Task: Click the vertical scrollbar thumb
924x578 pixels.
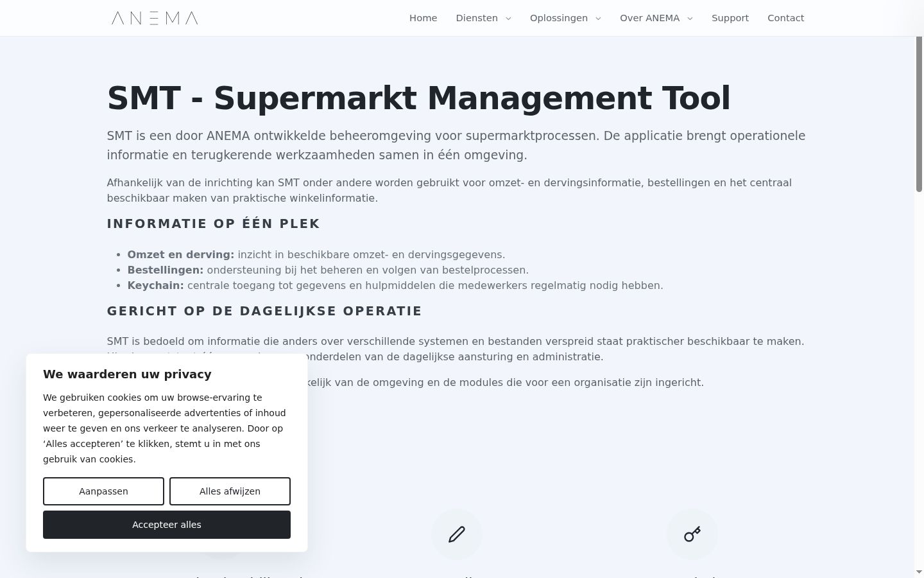Action: [919, 114]
